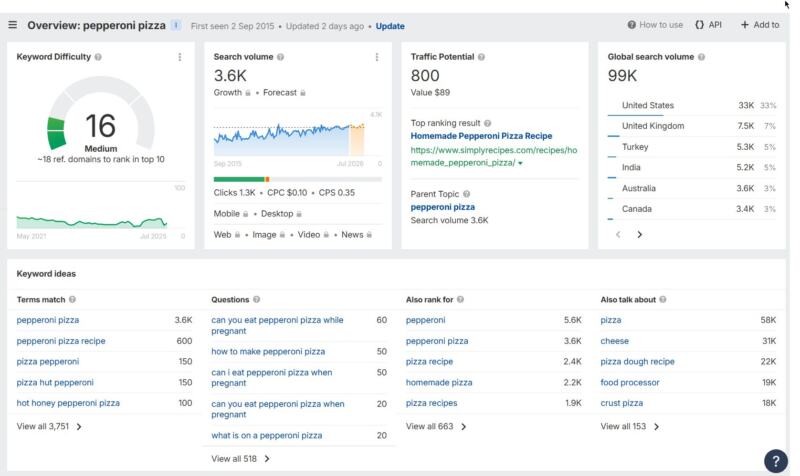Click the Traffic Potential help icon
Image resolution: width=800 pixels, height=476 pixels.
(481, 57)
